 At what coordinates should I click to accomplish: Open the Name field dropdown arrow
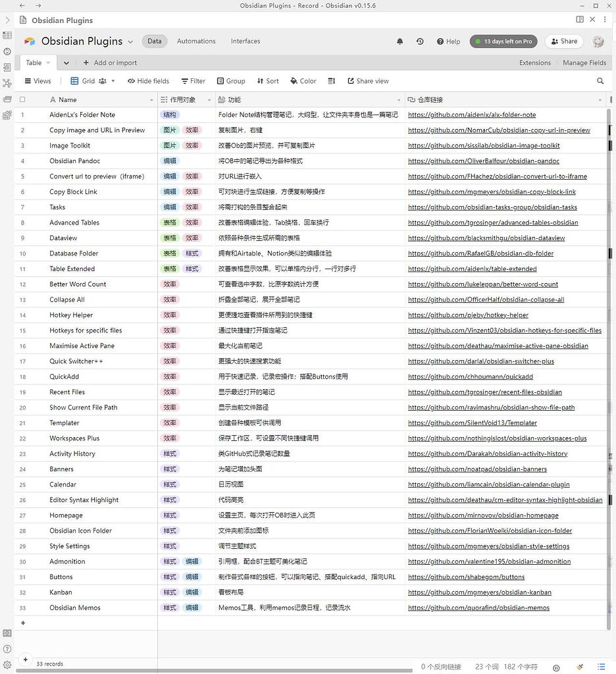click(151, 100)
